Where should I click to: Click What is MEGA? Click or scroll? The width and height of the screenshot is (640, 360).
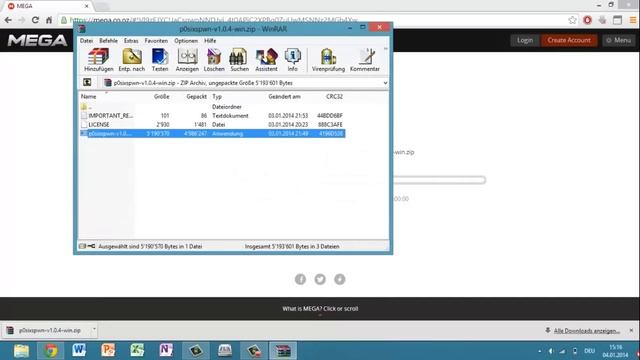pyautogui.click(x=320, y=309)
